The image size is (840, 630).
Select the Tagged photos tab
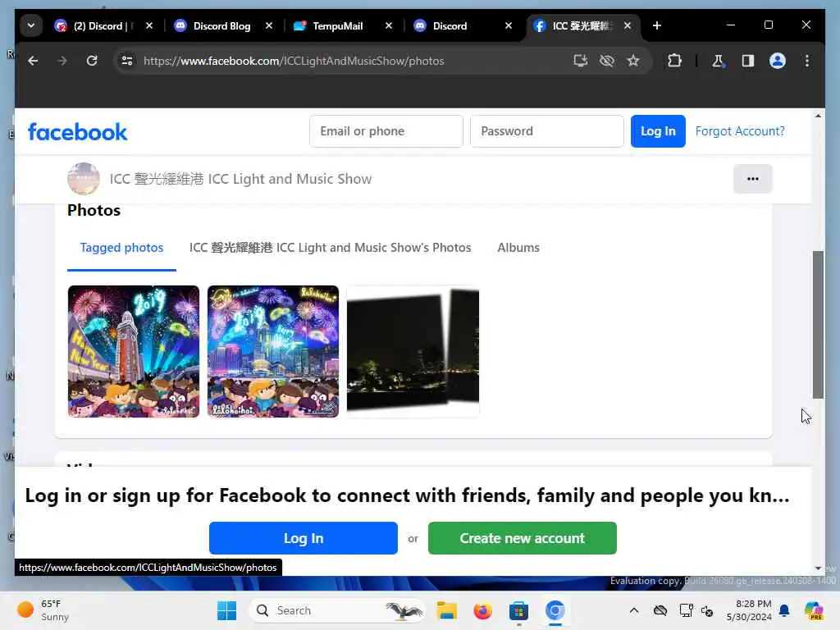click(121, 248)
